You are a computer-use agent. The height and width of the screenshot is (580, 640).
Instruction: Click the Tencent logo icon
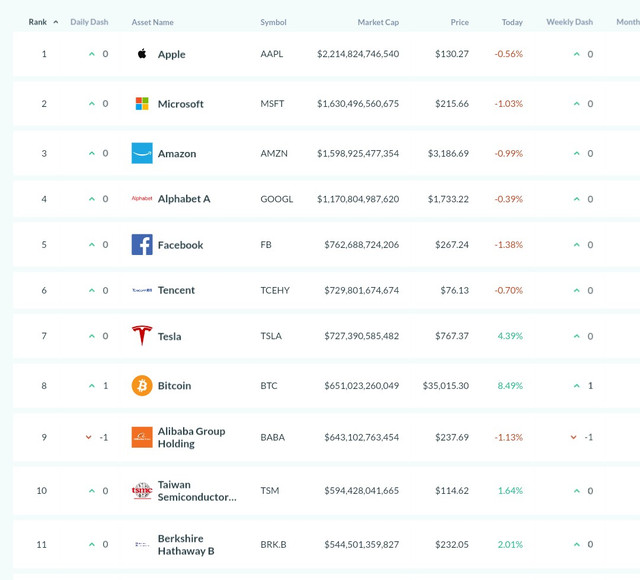142,290
